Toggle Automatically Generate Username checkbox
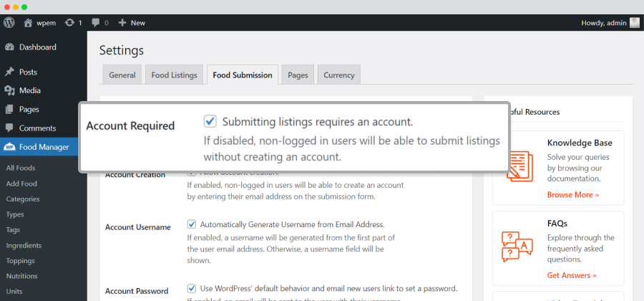 coord(191,224)
